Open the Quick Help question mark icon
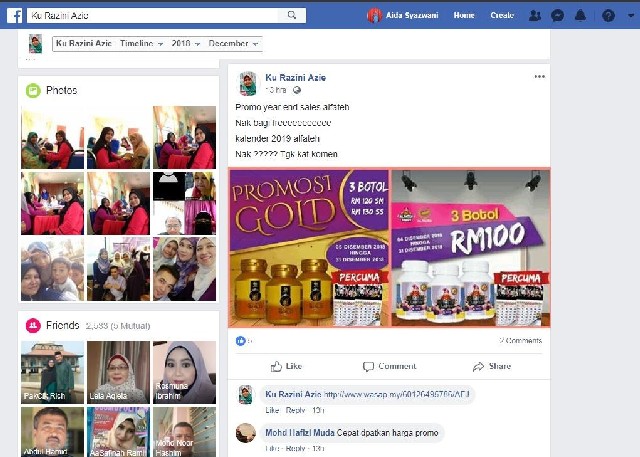The width and height of the screenshot is (640, 457). pyautogui.click(x=607, y=15)
